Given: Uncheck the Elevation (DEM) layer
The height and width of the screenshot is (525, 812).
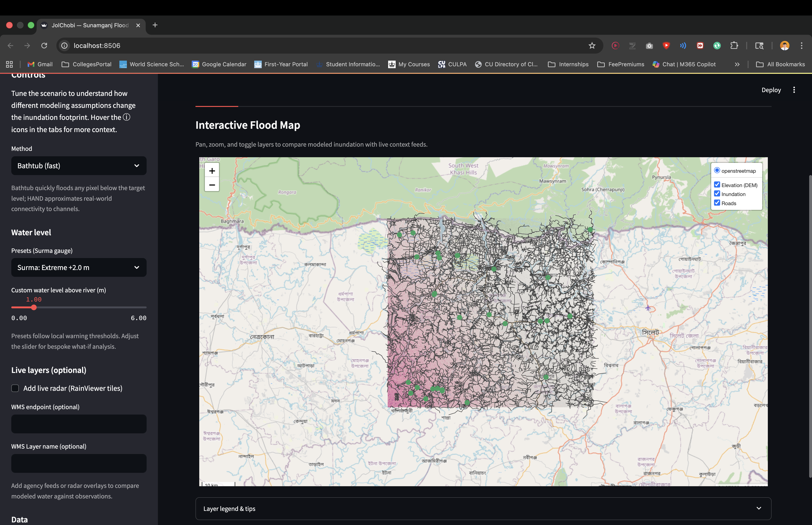Looking at the screenshot, I should [x=717, y=185].
